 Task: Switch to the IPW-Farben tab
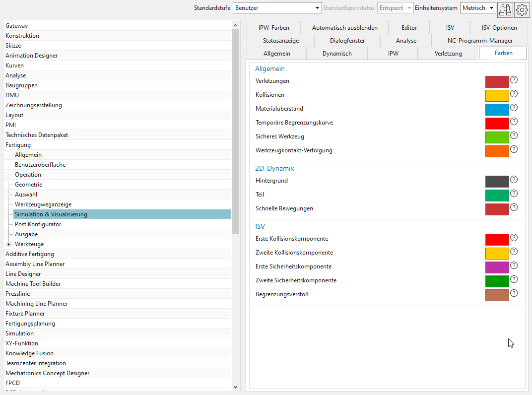[x=274, y=28]
